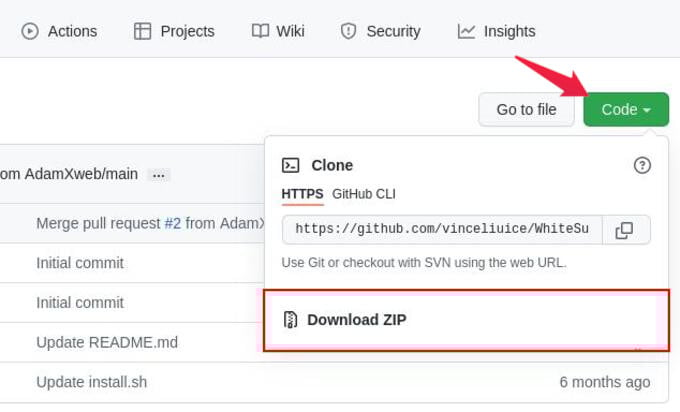Click the Wiki book icon
Screen dimensions: 680x412
[x=260, y=31]
